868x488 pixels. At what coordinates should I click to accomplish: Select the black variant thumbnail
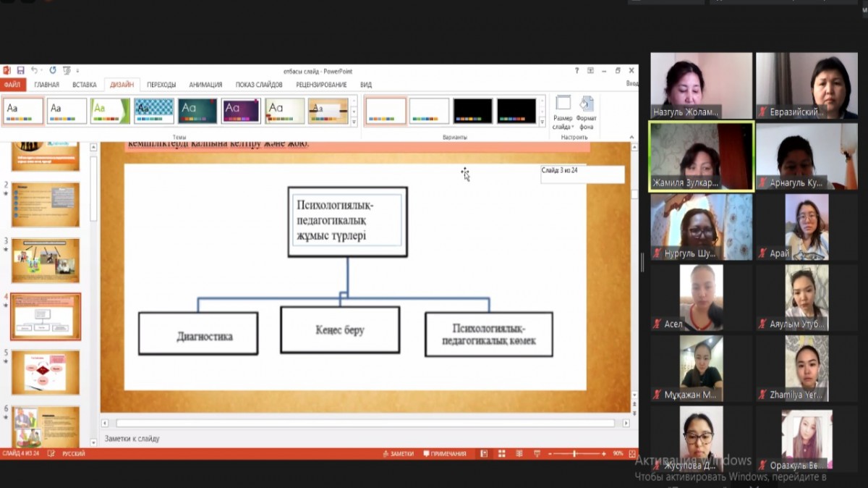(472, 111)
